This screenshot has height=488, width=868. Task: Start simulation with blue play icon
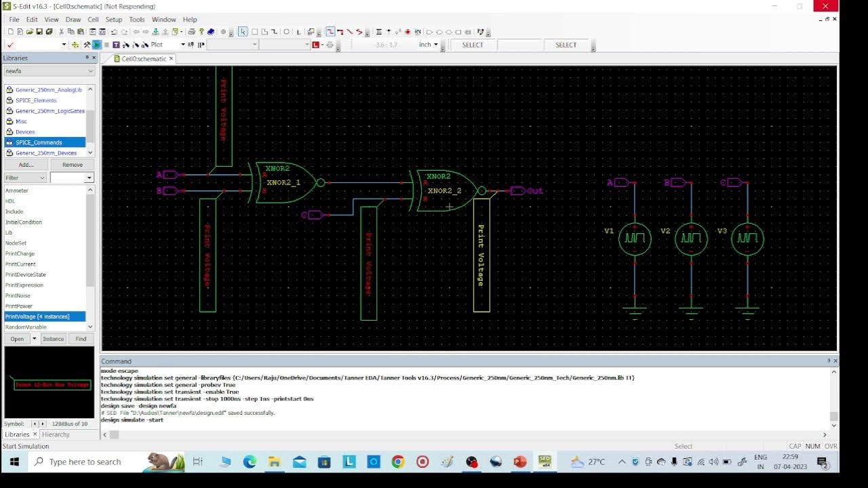(97, 45)
